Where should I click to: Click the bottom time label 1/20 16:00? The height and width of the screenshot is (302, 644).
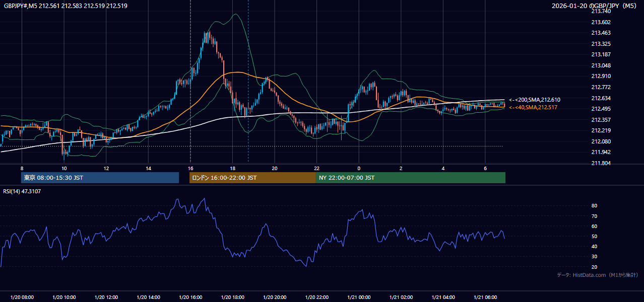(x=190, y=297)
